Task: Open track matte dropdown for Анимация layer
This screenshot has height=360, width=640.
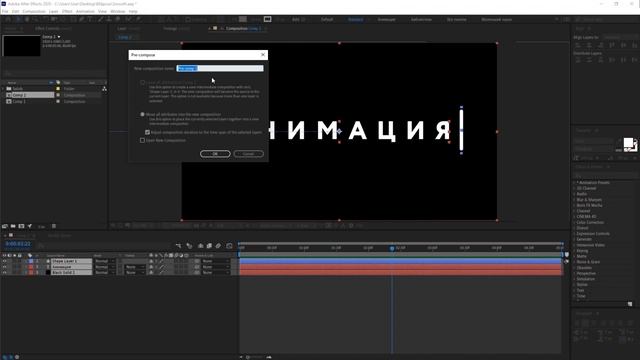Action: [x=135, y=267]
